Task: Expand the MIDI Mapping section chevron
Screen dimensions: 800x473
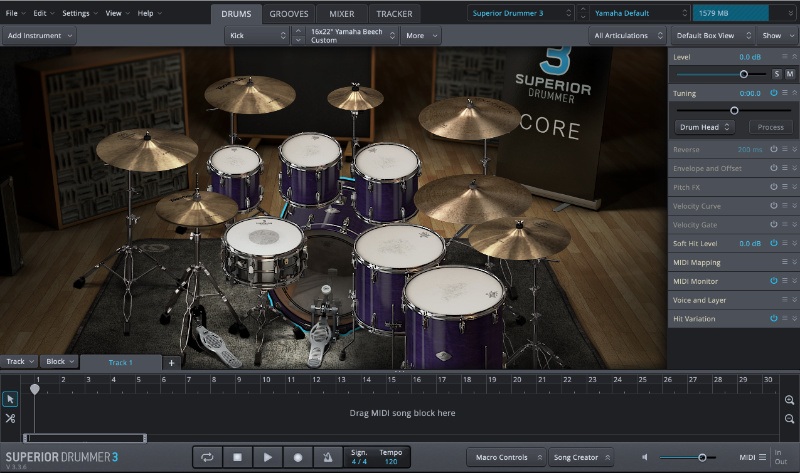Action: coord(794,262)
